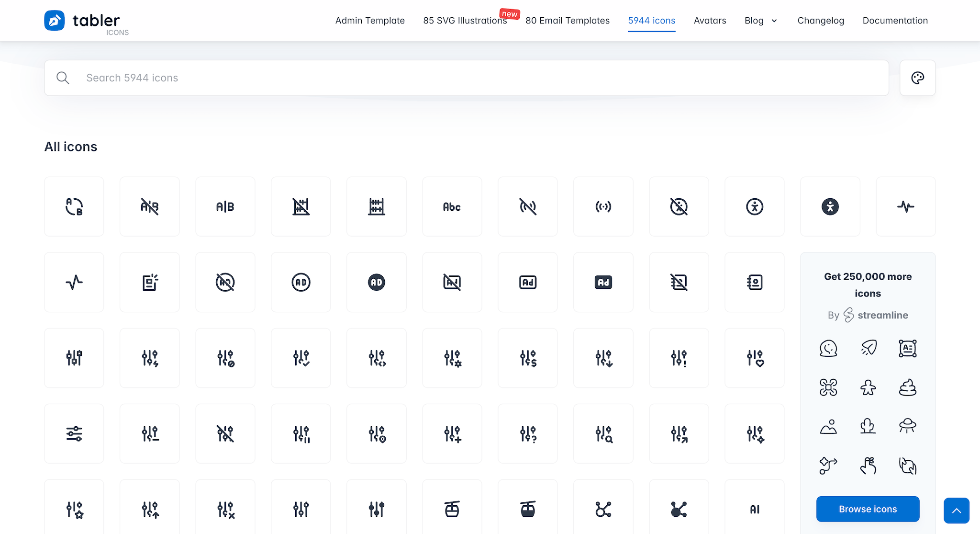980x534 pixels.
Task: Select the adjustments with dollar sign icon
Action: pos(528,358)
